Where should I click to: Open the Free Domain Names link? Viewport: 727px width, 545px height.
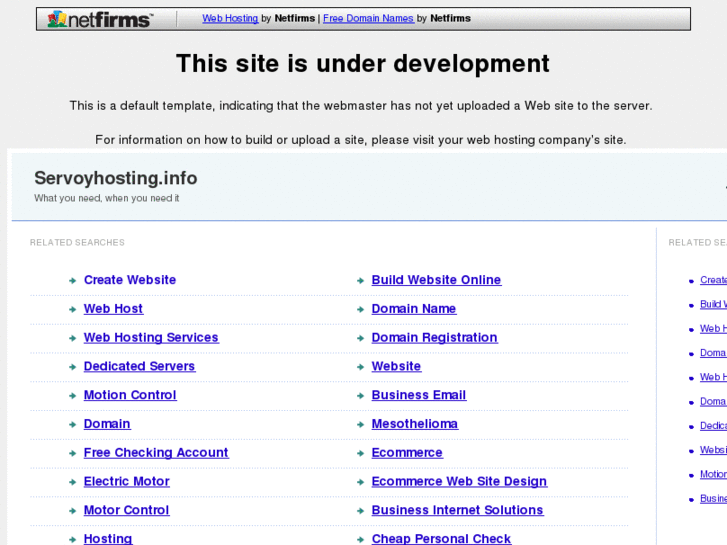point(368,19)
